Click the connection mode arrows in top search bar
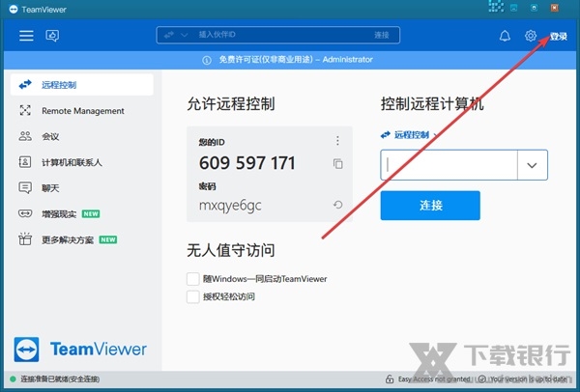Screen dimensions: 580x392 169,35
